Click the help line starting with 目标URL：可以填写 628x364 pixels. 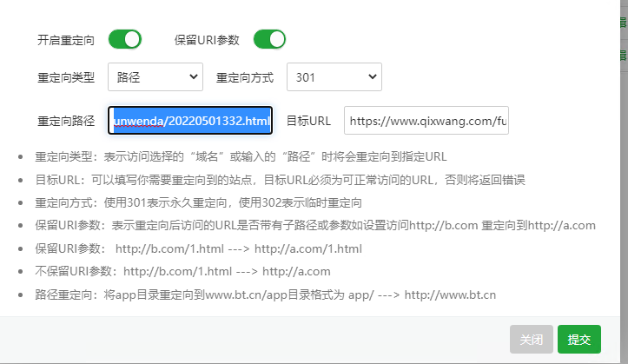tap(280, 180)
